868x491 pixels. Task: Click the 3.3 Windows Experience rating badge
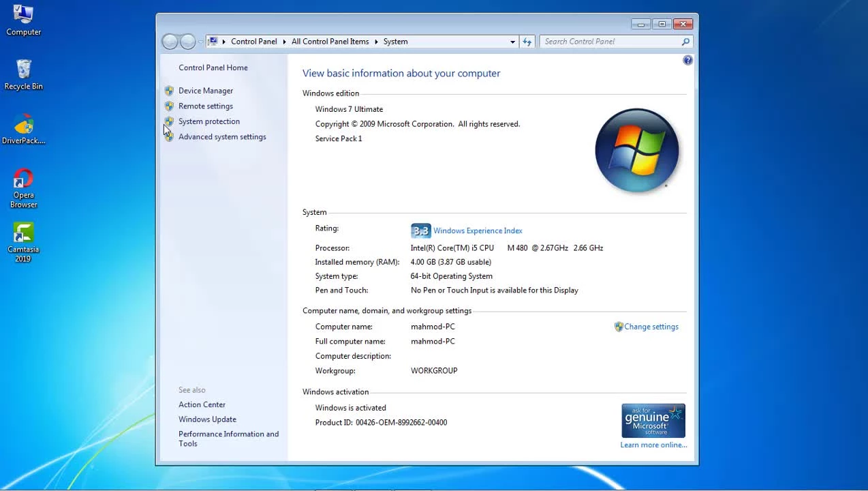421,230
